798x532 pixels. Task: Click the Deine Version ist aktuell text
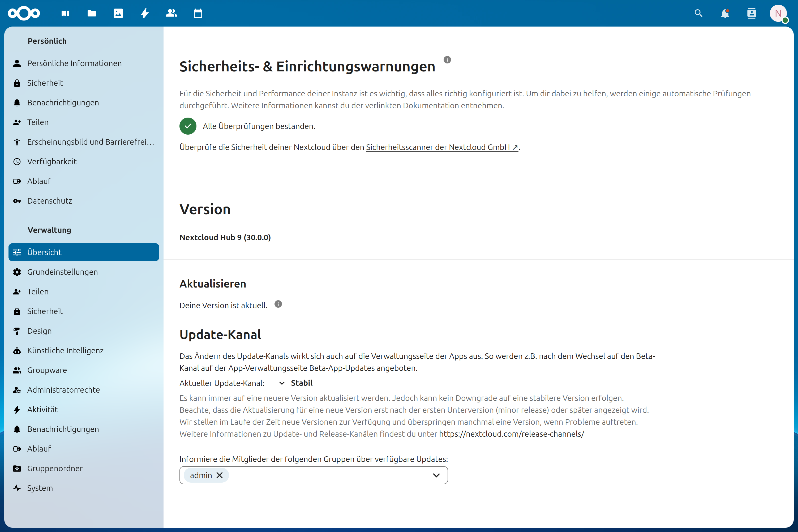point(223,305)
